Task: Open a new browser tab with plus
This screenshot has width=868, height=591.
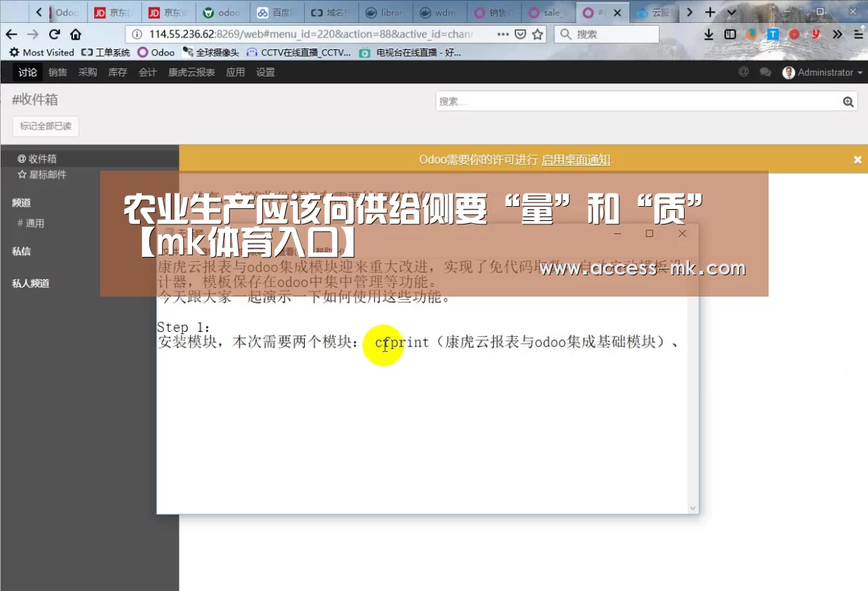Action: pos(710,13)
